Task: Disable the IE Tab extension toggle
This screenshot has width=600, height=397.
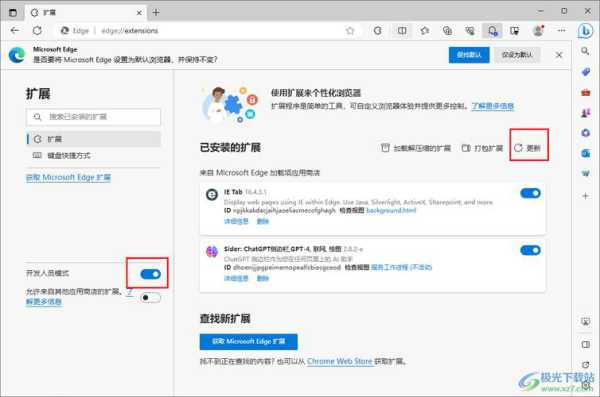Action: click(x=530, y=193)
